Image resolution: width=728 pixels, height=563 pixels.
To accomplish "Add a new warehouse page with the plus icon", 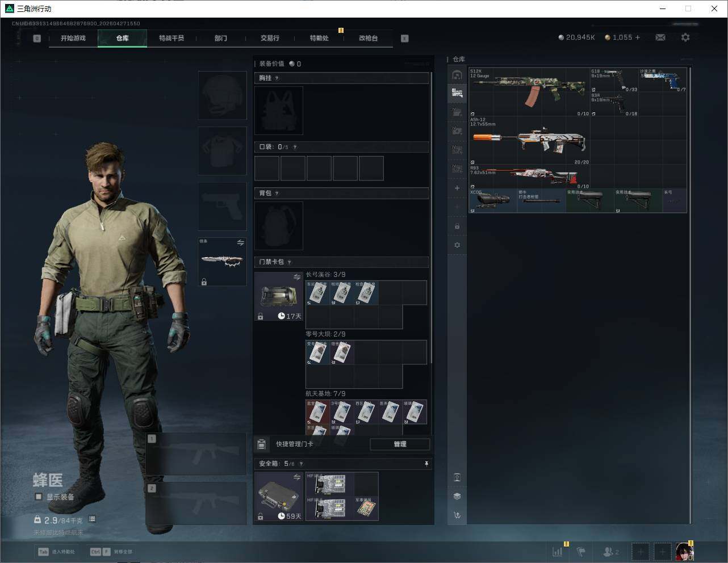I will click(x=457, y=188).
